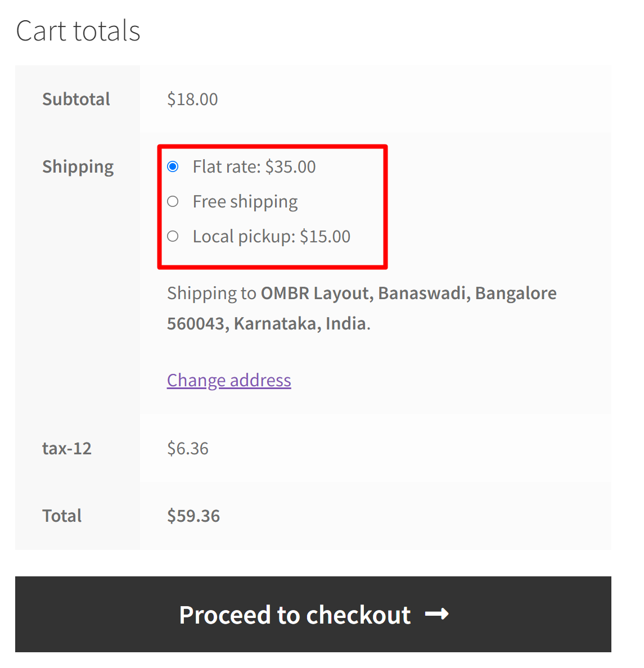Click the Subtotal row label
This screenshot has height=668, width=644.
pos(76,100)
